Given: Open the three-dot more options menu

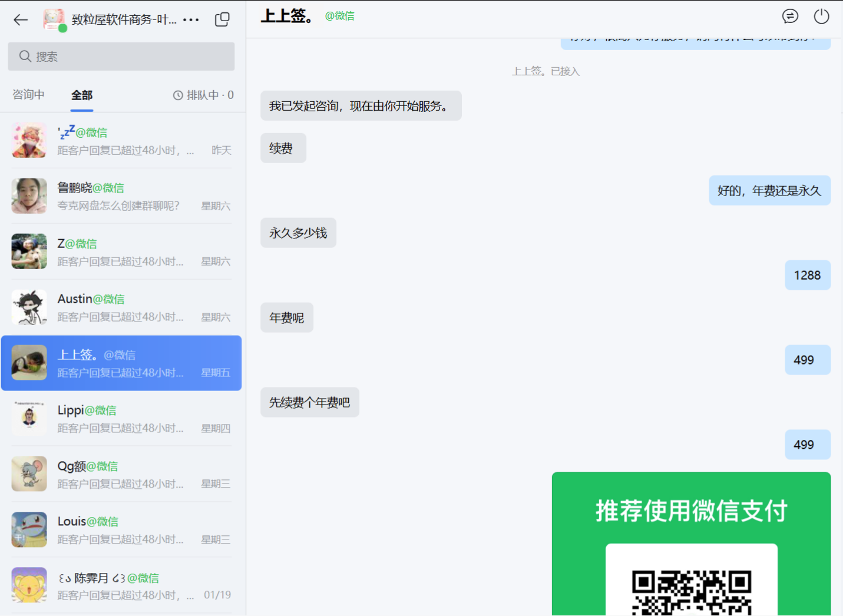Looking at the screenshot, I should pyautogui.click(x=191, y=19).
